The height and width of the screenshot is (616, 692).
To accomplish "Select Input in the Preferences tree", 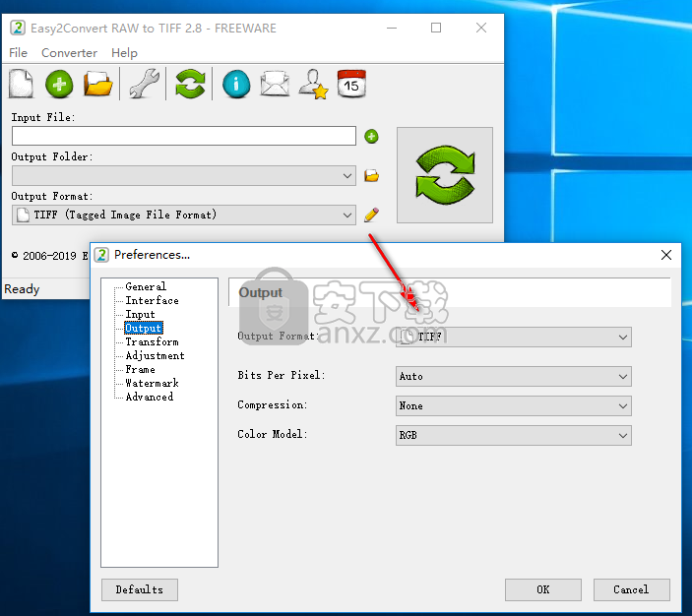I will click(140, 314).
